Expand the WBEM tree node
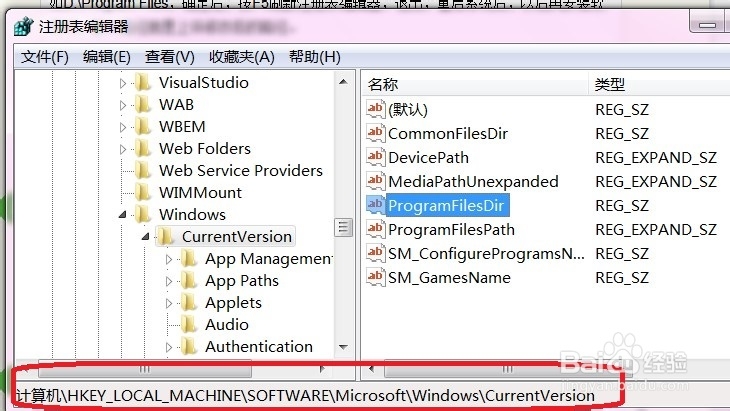The height and width of the screenshot is (411, 730). point(123,127)
